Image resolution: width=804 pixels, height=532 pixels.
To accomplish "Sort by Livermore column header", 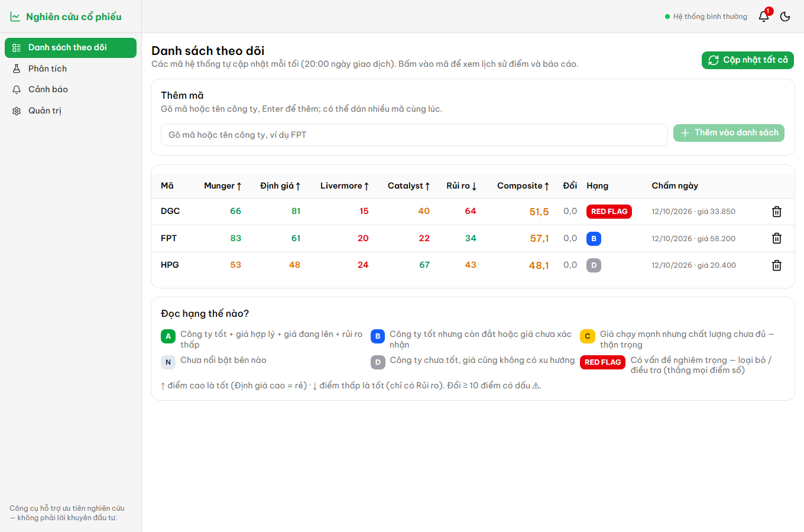I will coord(345,186).
